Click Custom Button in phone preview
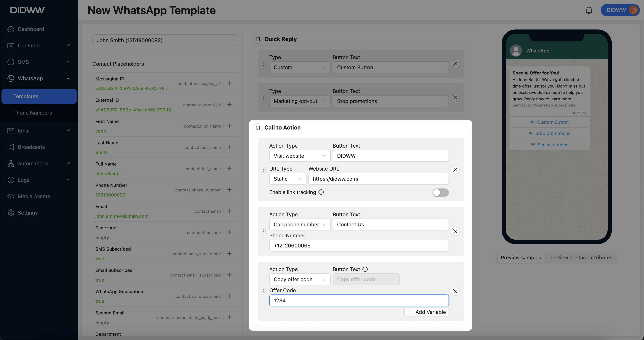 (550, 122)
